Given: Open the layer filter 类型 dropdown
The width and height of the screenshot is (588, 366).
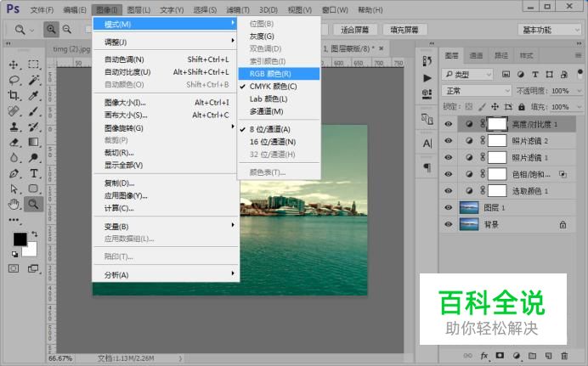Looking at the screenshot, I should point(467,74).
